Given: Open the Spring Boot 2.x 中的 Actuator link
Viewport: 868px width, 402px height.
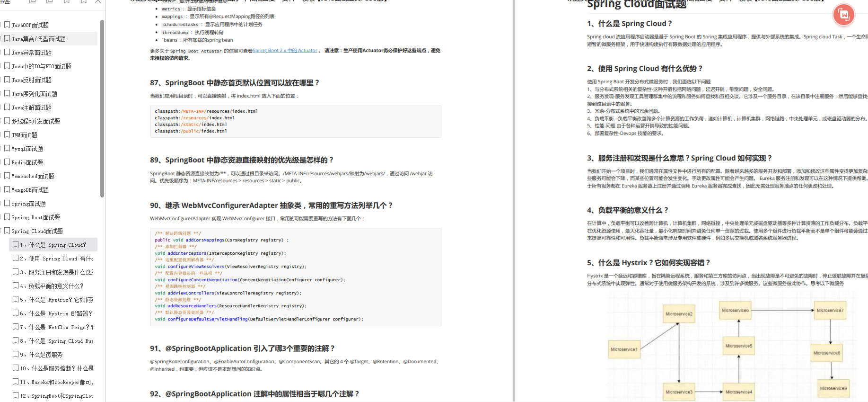Looking at the screenshot, I should pos(285,51).
